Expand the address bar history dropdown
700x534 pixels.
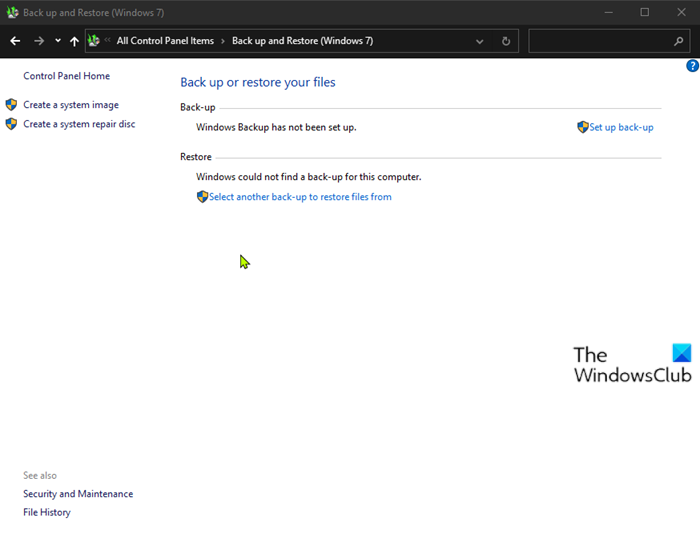pyautogui.click(x=479, y=42)
